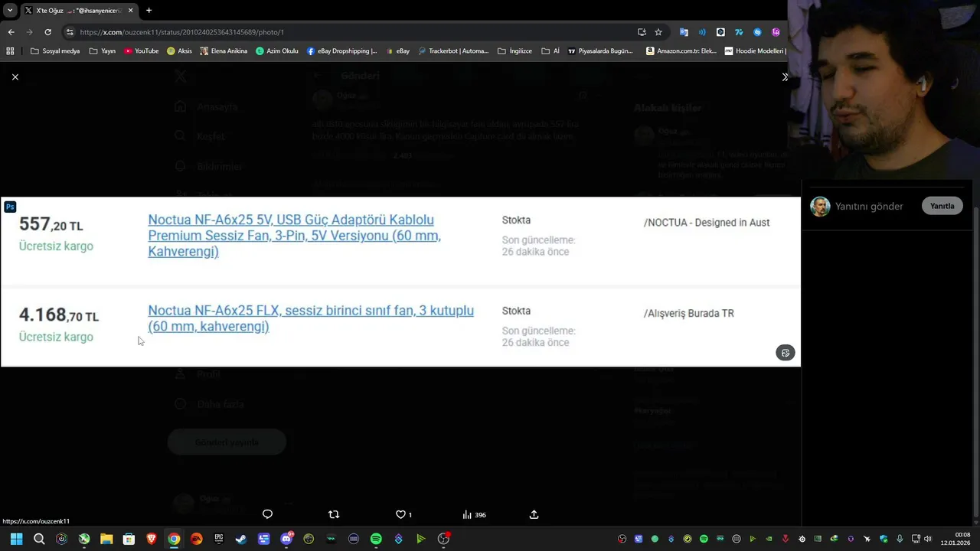Reload the page
The height and width of the screenshot is (551, 980).
click(x=47, y=32)
